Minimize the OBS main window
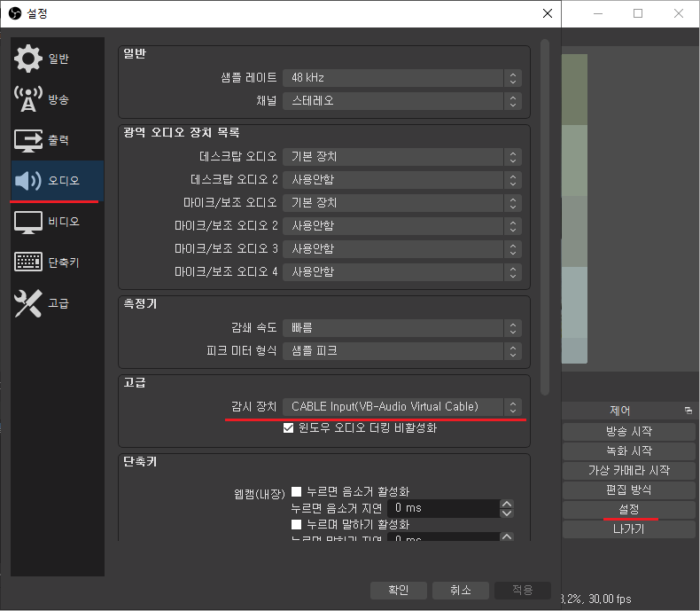Screen dimensions: 700x611 click(598, 13)
